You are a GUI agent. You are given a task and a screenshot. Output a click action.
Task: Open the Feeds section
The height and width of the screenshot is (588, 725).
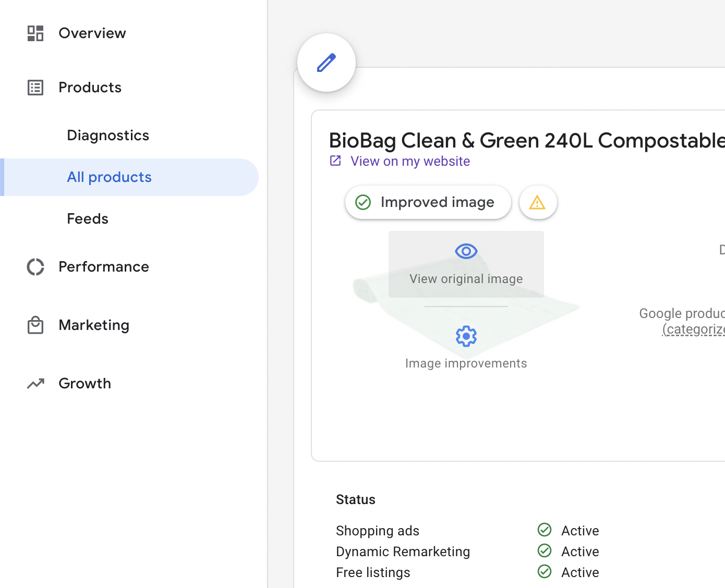coord(88,219)
